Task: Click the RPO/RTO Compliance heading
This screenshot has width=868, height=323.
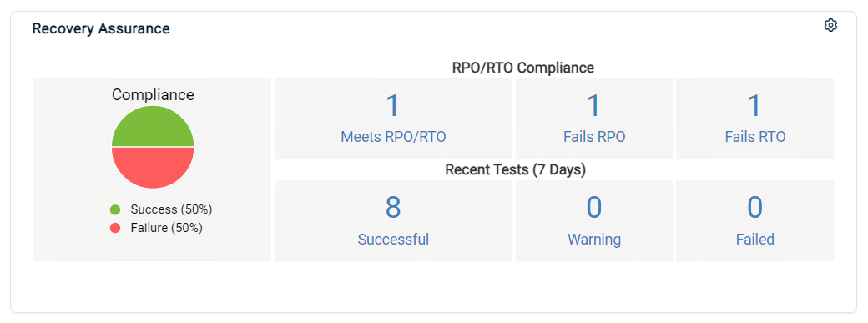Action: tap(523, 68)
